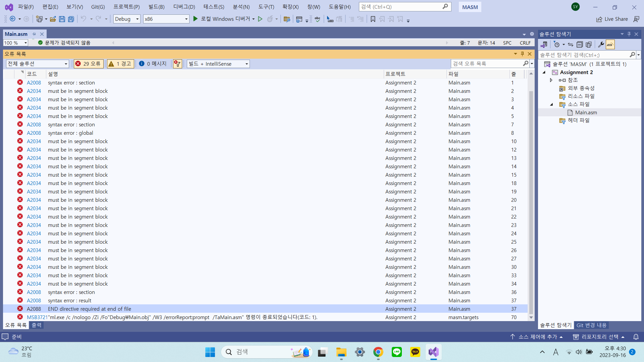Switch to the 출력 tab

pos(37,325)
